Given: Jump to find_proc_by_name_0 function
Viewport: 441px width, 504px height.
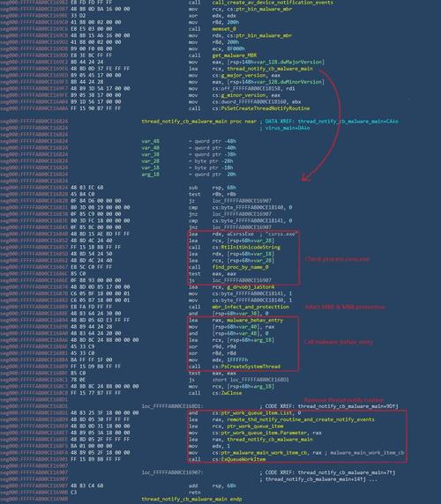Looking at the screenshot, I should click(240, 267).
